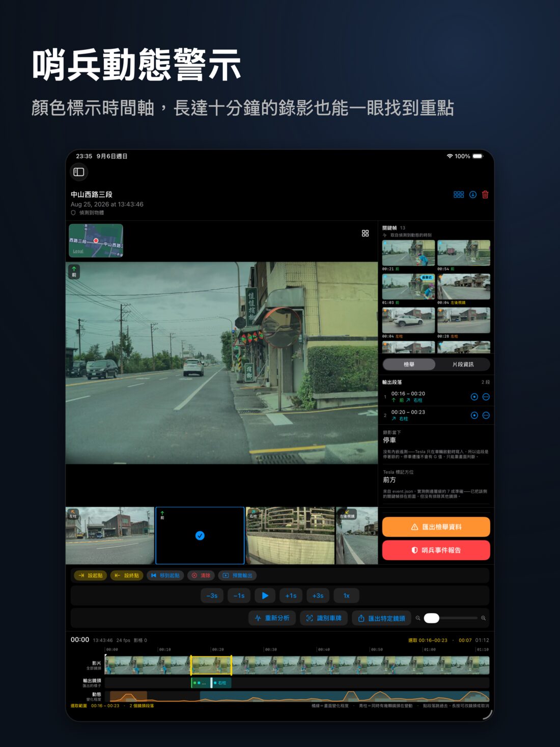560x747 pixels.
Task: Click the green segment on 輸出鏡頭 track
Action: point(200,683)
